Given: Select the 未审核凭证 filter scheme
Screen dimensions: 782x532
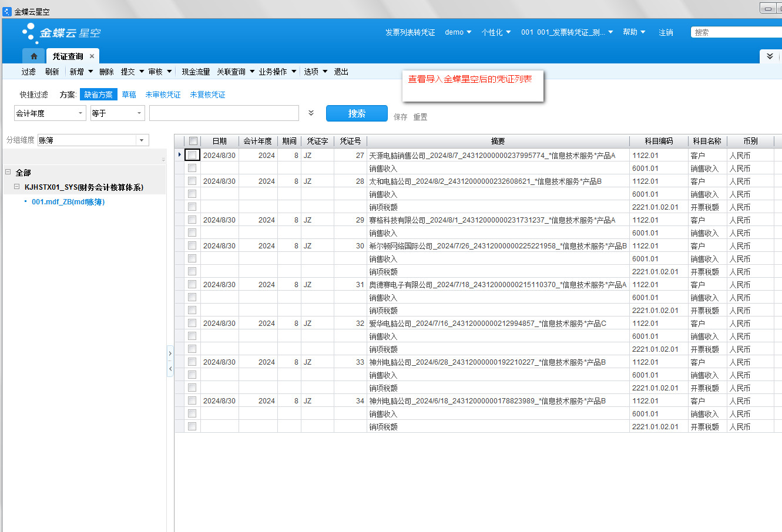Looking at the screenshot, I should click(x=163, y=95).
